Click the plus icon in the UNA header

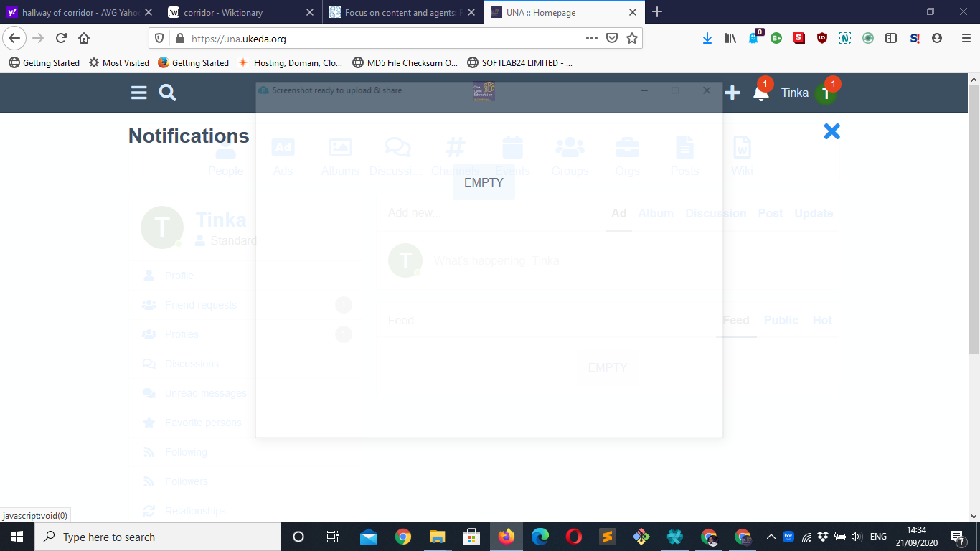click(x=732, y=93)
